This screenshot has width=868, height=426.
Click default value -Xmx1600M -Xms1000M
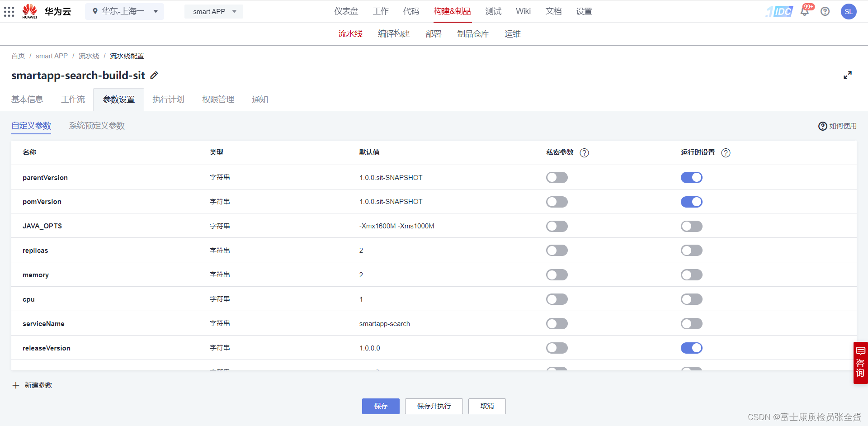point(396,226)
